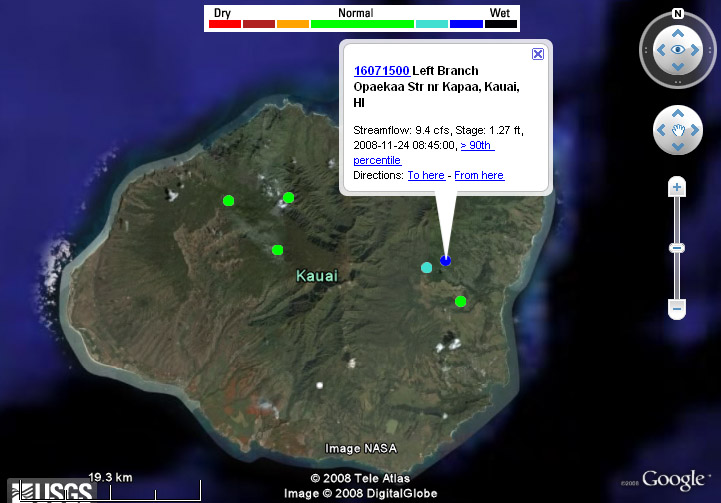This screenshot has width=721, height=503.
Task: Select the cyan streamflow station marker
Action: (x=427, y=267)
